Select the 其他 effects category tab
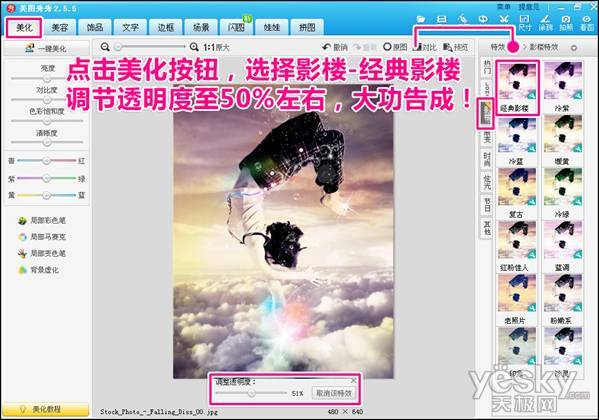Image resolution: width=599 pixels, height=420 pixels. (x=487, y=228)
